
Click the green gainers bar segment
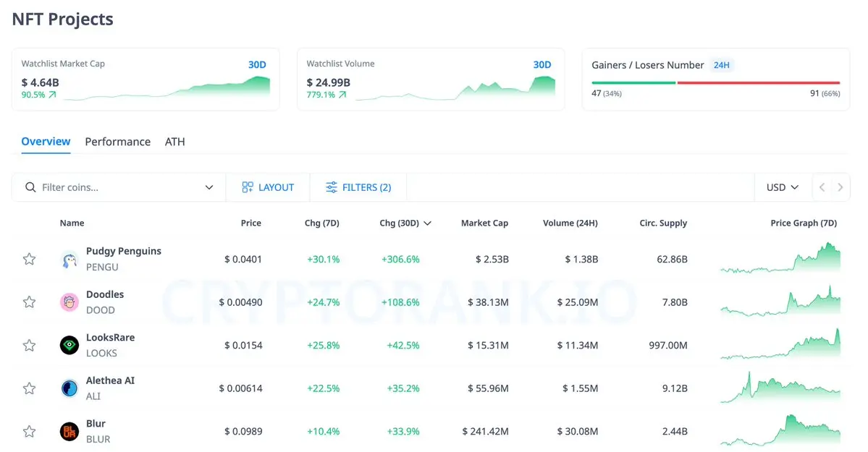(634, 83)
